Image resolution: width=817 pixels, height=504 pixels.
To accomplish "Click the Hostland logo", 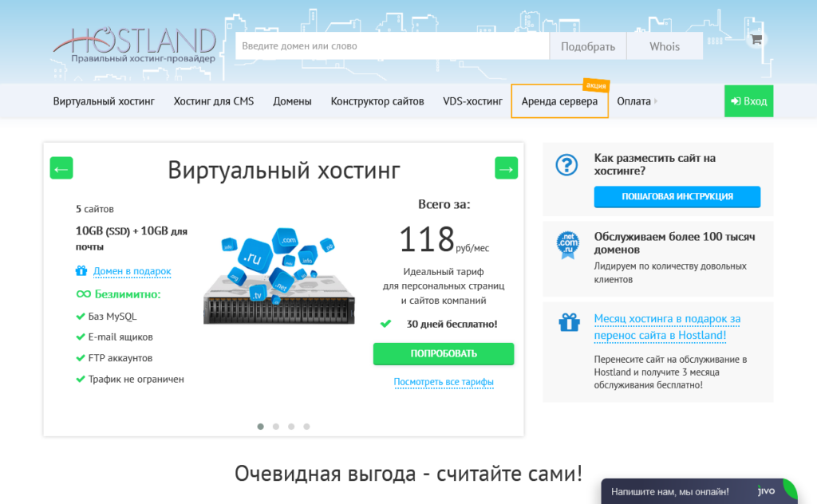I will (x=134, y=44).
